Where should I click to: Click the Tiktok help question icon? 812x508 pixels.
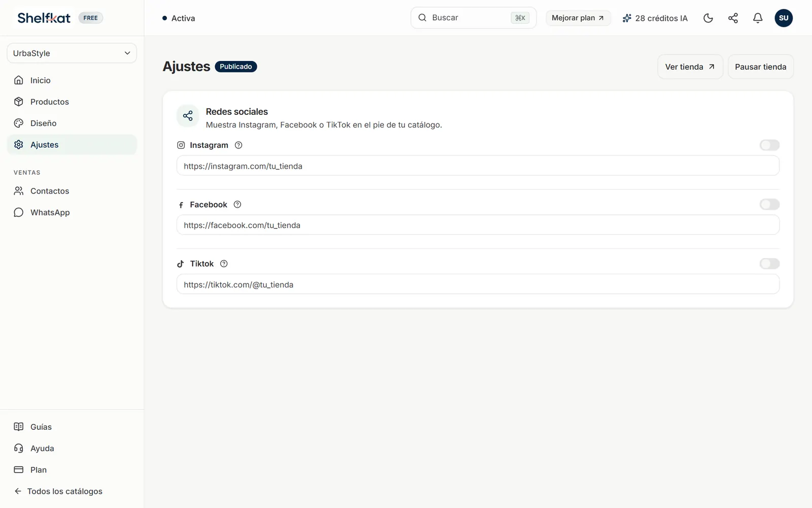point(224,264)
